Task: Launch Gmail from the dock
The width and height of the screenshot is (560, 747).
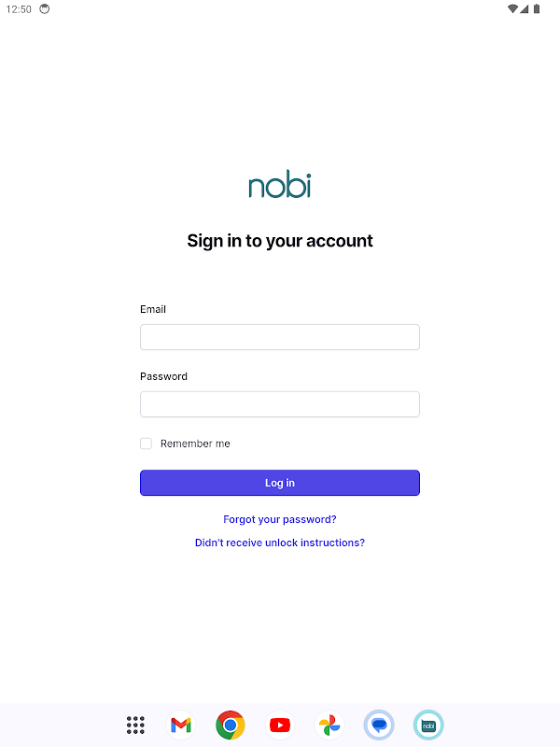Action: [x=181, y=725]
